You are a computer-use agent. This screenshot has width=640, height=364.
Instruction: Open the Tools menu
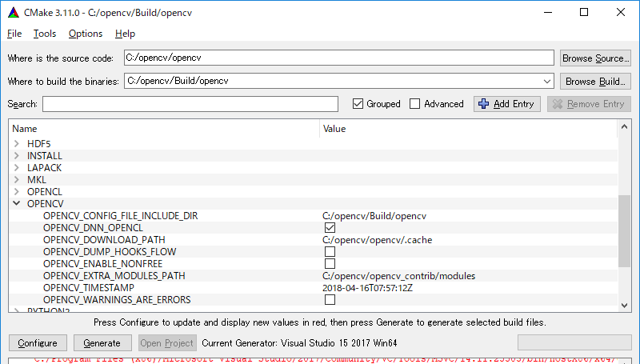pyautogui.click(x=45, y=34)
